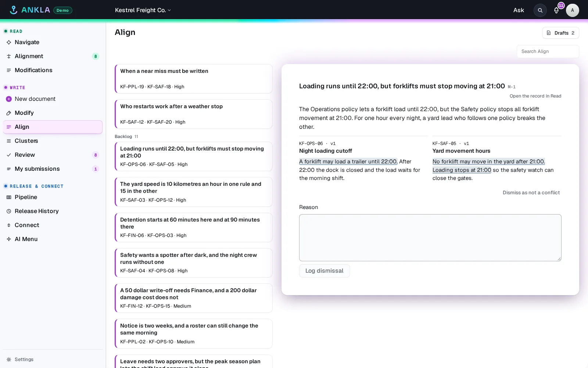
Task: Select 'Who restarts work after a weather stop' card
Action: pos(194,114)
